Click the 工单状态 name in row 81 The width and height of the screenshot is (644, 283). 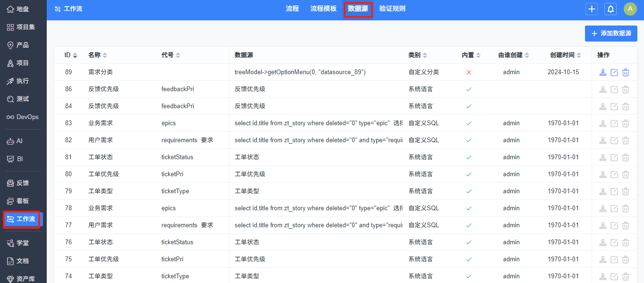(x=101, y=157)
